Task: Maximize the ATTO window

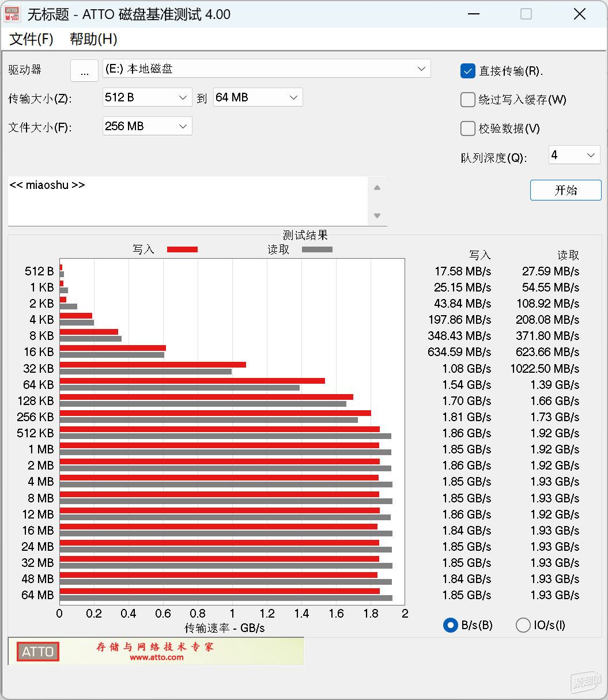Action: coord(526,14)
